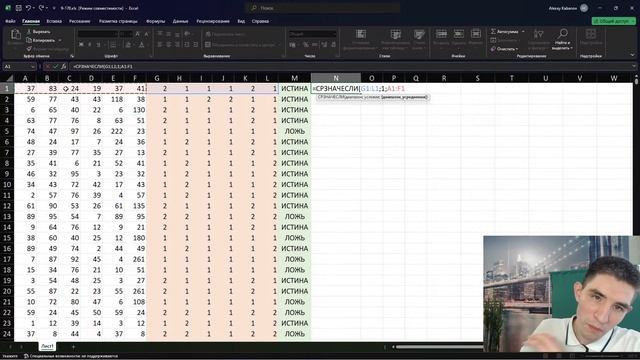Screen dimensions: 640x360
Task: Toggle top vertical alignment
Action: pyautogui.click(x=160, y=34)
